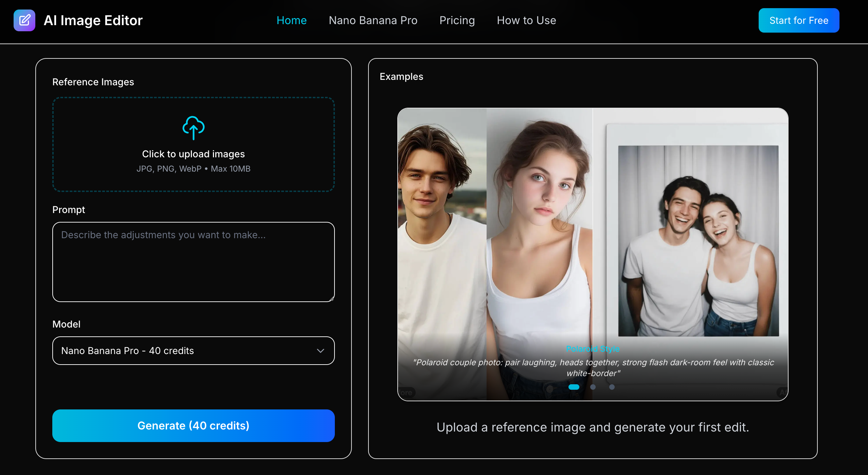Click the Generate (40 credits) button
This screenshot has width=868, height=475.
coord(193,425)
